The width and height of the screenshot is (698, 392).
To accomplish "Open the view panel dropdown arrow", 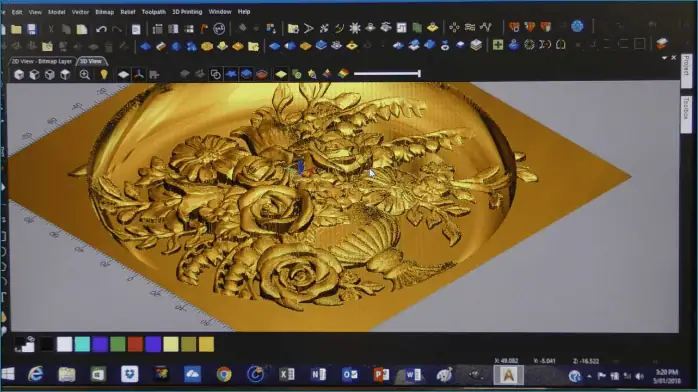I will pos(664,58).
